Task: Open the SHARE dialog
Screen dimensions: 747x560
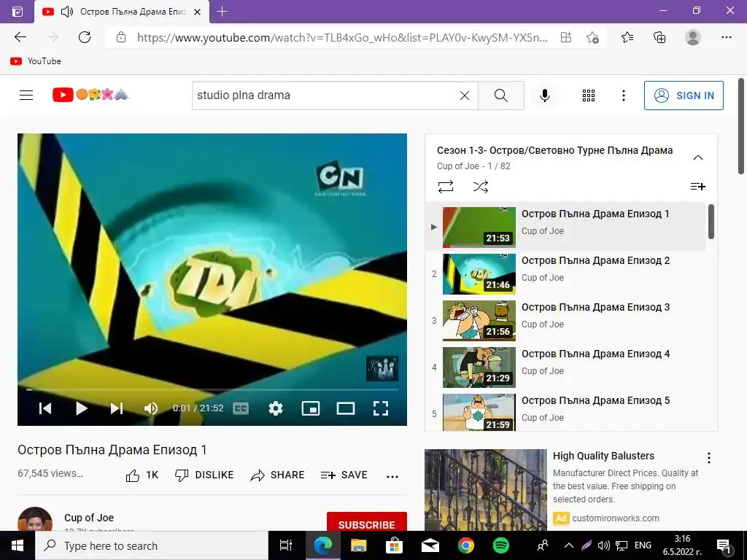Action: tap(278, 475)
